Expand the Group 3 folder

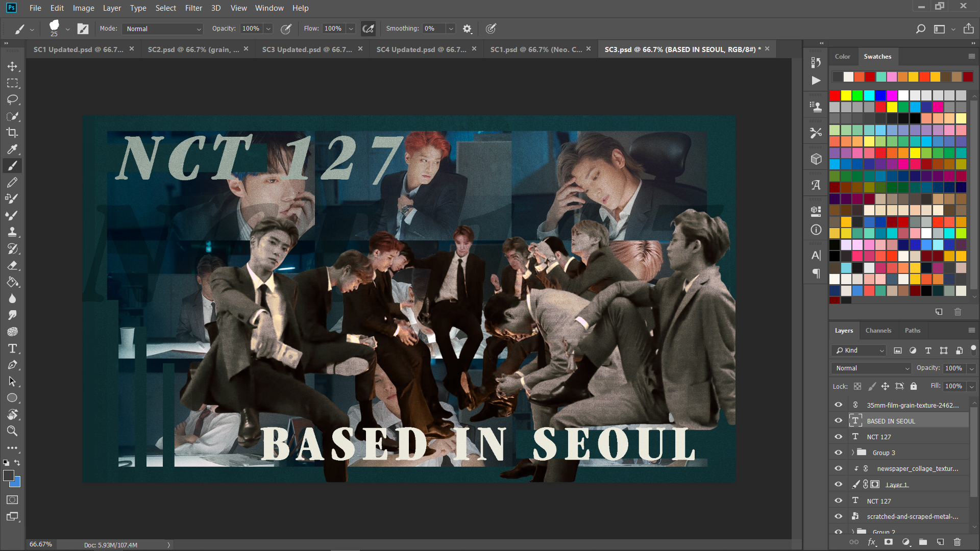pyautogui.click(x=852, y=453)
